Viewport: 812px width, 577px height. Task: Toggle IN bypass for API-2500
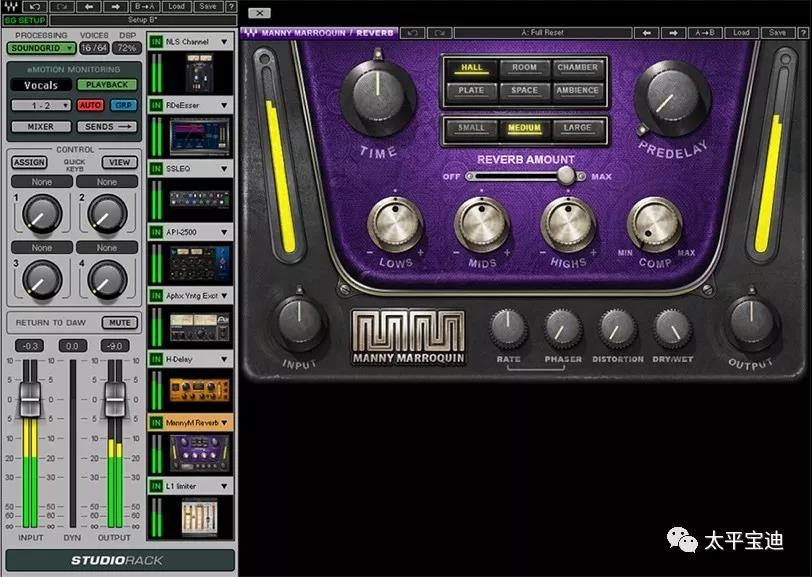pos(156,232)
